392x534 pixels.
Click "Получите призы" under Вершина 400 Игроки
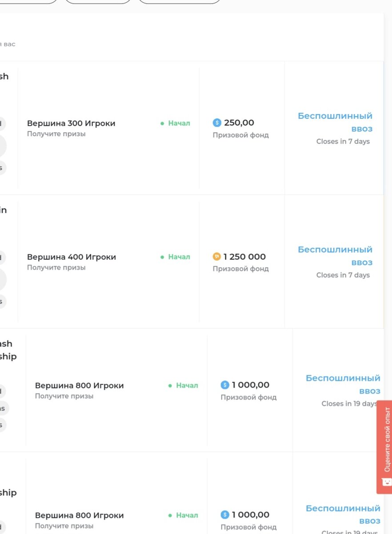[x=56, y=267]
